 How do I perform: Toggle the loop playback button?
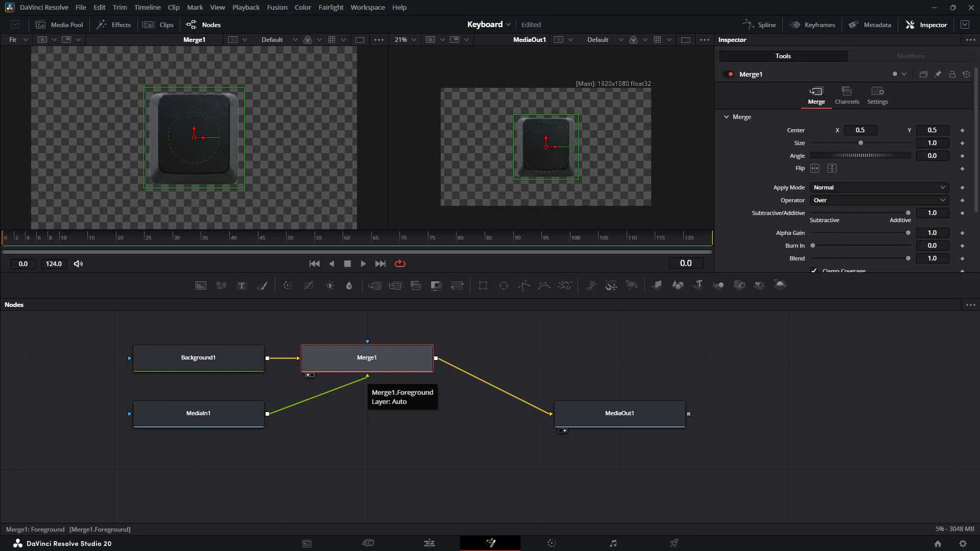[400, 264]
